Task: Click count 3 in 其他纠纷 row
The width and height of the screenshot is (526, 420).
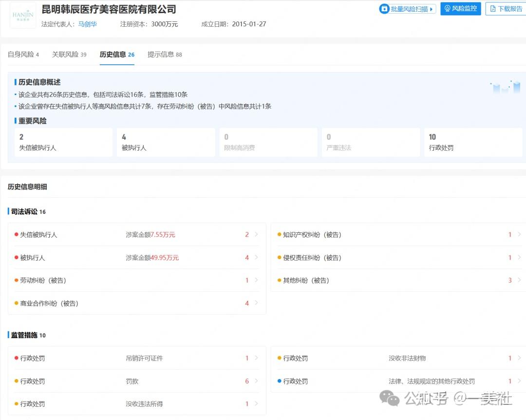Action: coord(510,280)
